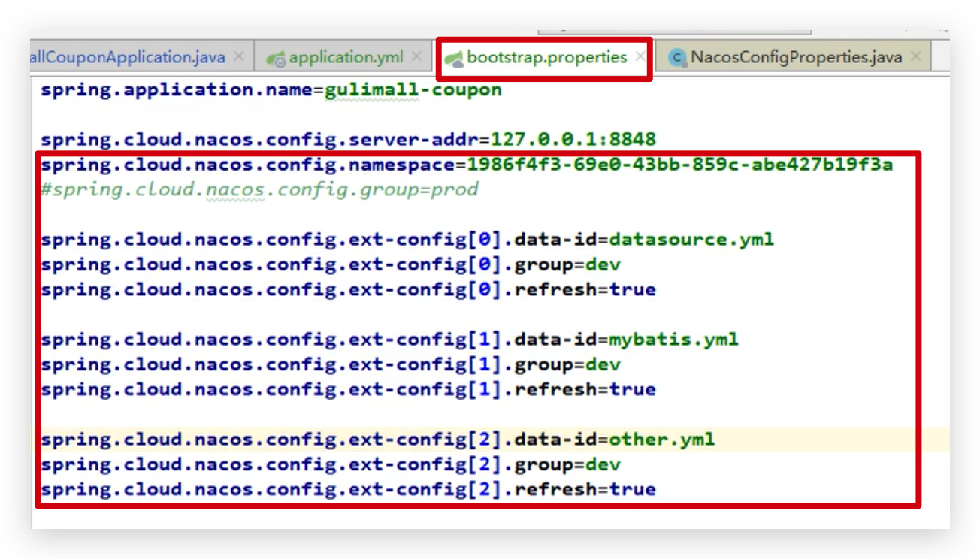The image size is (980, 559).
Task: Click the ext-config[1].refresh value true
Action: [632, 389]
